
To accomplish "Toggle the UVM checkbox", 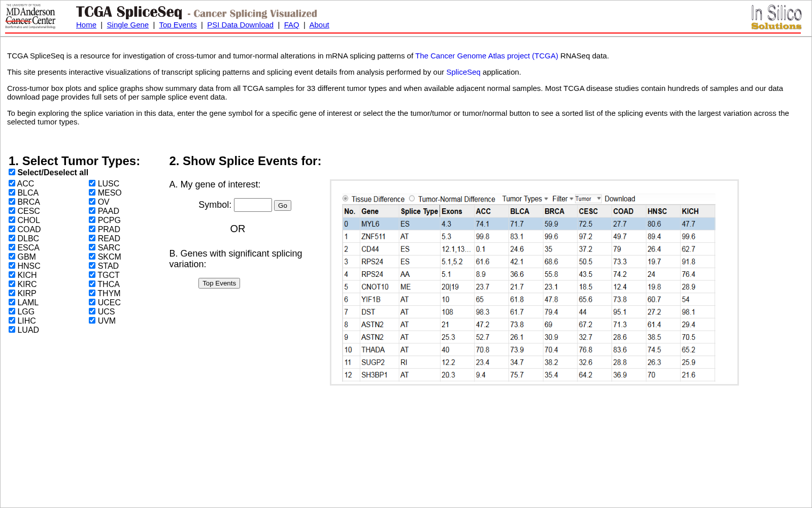I will [x=92, y=321].
